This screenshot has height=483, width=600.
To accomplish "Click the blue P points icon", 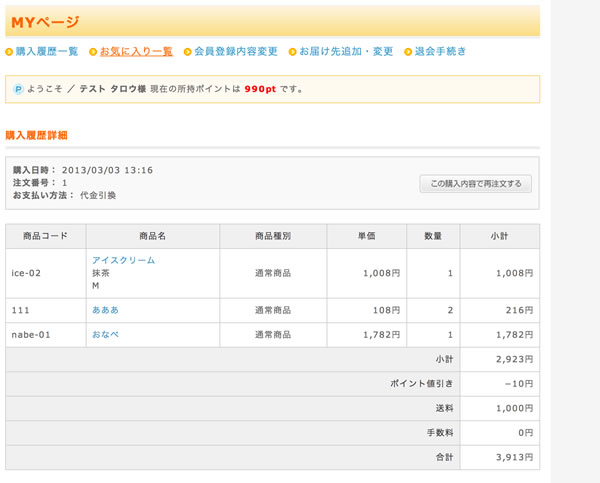I will (18, 89).
